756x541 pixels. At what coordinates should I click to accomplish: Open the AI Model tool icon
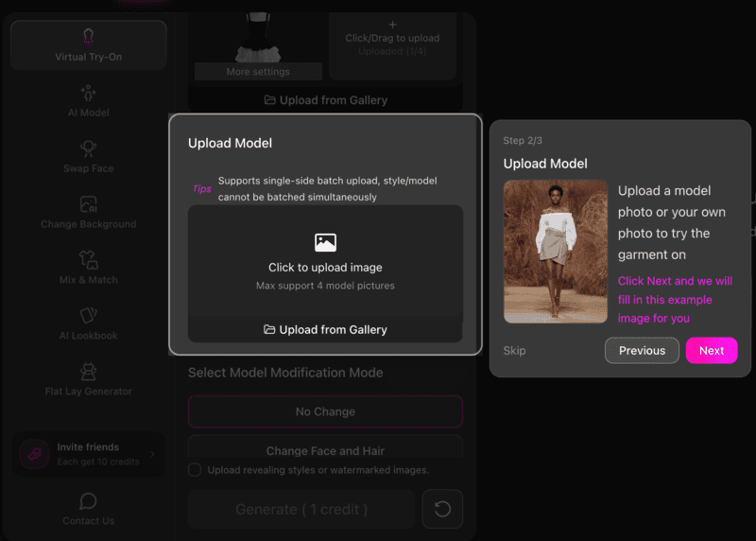(x=88, y=93)
